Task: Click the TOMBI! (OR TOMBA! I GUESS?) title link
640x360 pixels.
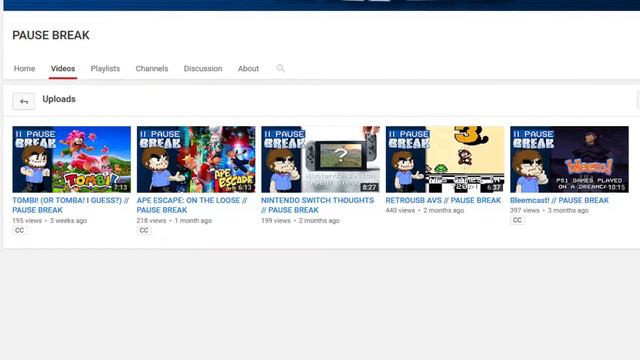Action: pos(71,205)
